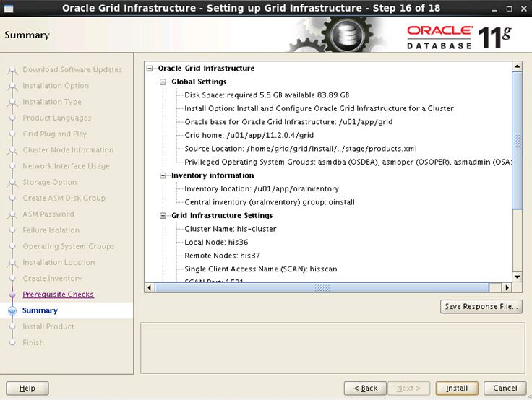Click the horizontal scroll right arrow
The width and height of the screenshot is (532, 400).
[507, 288]
